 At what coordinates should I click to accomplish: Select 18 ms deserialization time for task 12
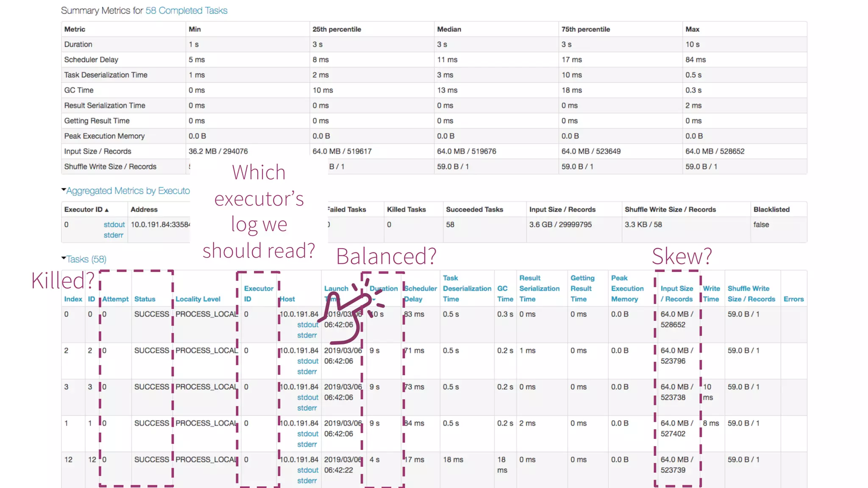click(x=453, y=460)
